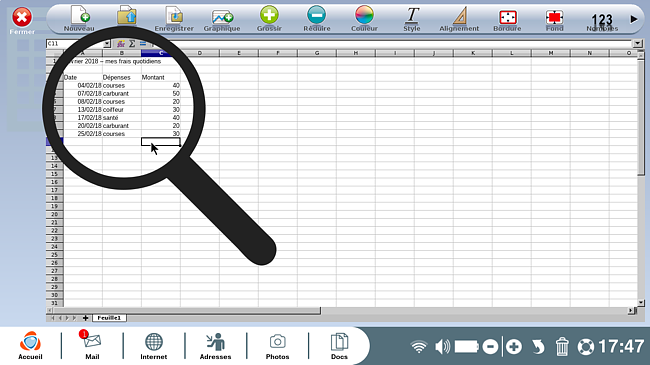This screenshot has width=650, height=365.
Task: Click the Fond background fill icon
Action: tap(554, 17)
